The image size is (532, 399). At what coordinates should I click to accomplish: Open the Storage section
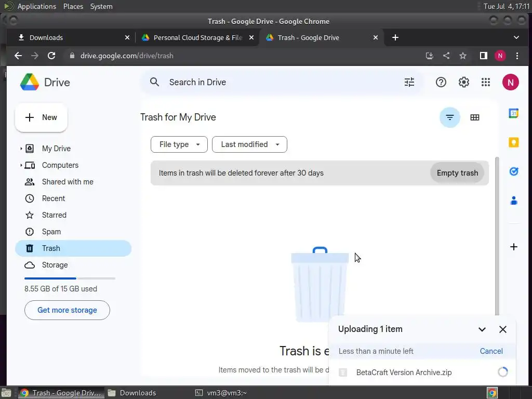pyautogui.click(x=55, y=265)
